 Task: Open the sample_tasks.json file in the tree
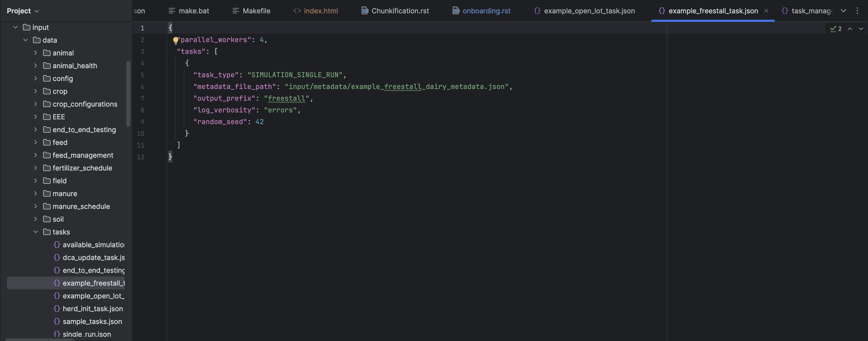[92, 322]
